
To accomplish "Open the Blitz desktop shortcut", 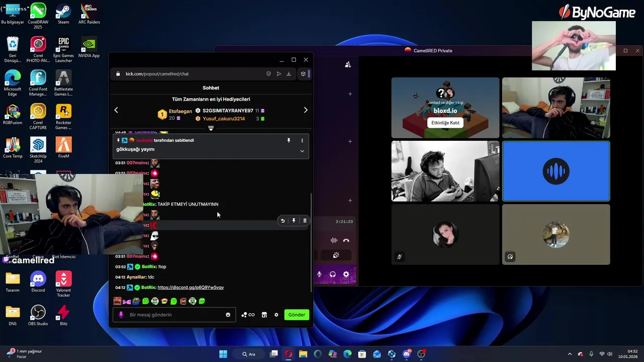I will [x=63, y=316].
